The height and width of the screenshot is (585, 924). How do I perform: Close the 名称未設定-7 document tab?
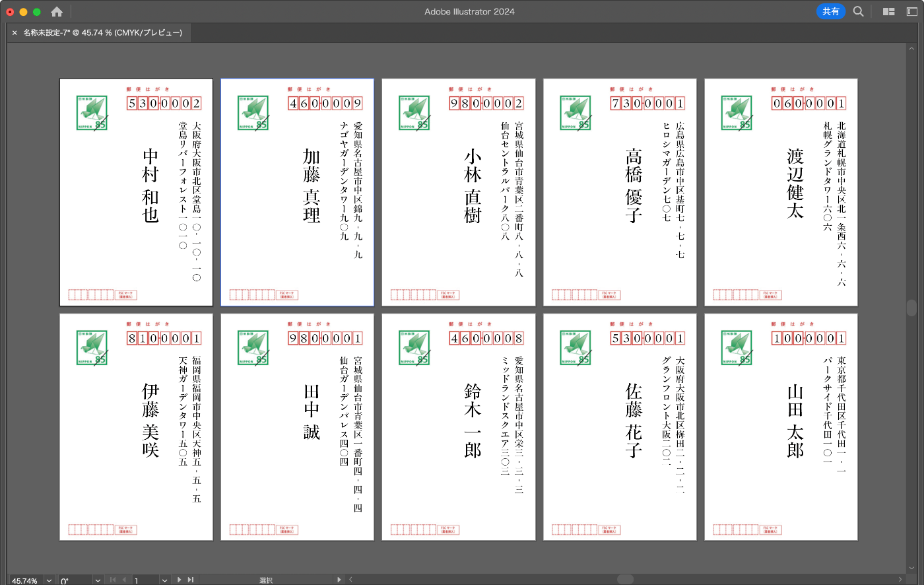pos(15,32)
